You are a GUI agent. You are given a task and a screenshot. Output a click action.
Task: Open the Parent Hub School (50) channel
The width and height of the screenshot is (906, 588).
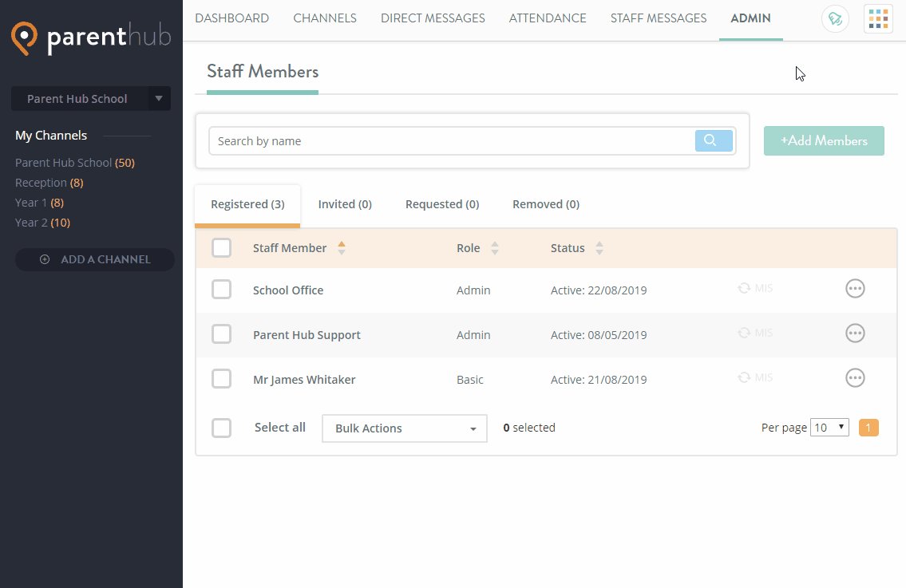[75, 163]
